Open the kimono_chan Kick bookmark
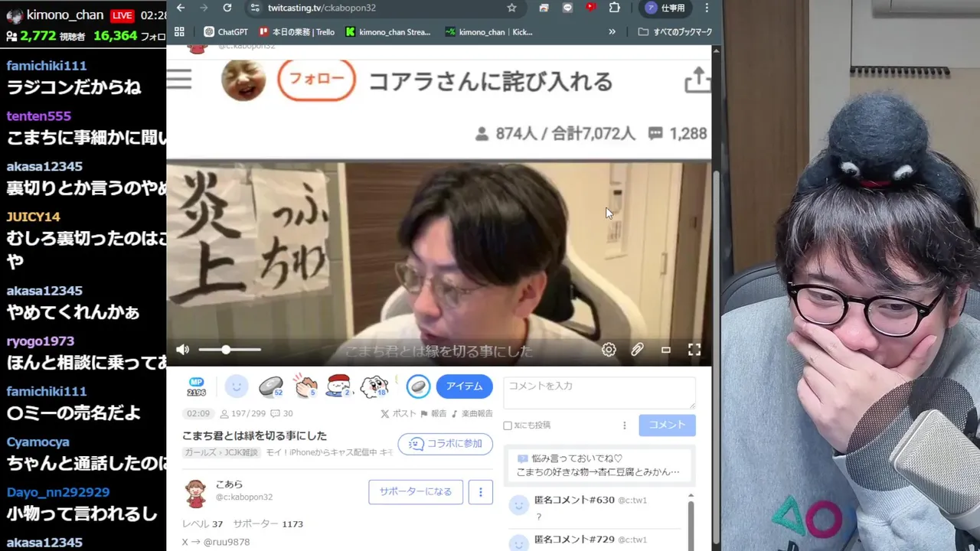 pos(489,32)
